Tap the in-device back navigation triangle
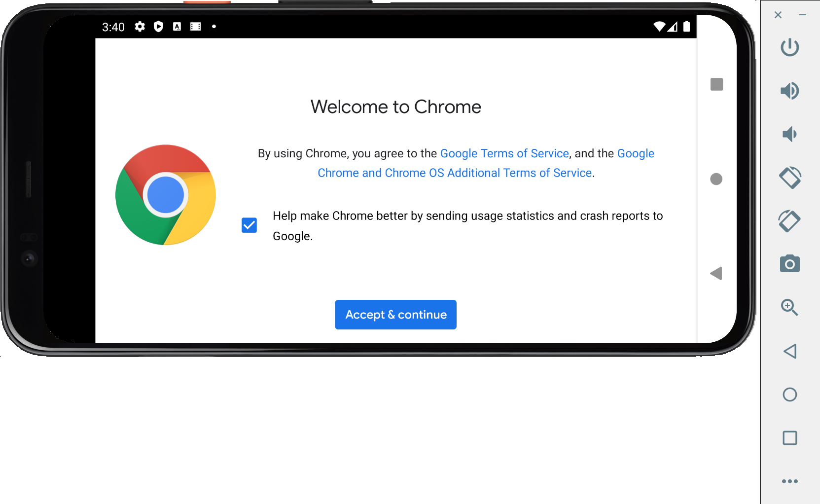 coord(716,274)
